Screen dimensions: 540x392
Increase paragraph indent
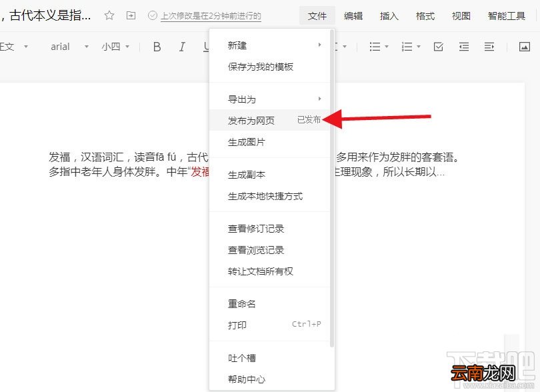[489, 47]
